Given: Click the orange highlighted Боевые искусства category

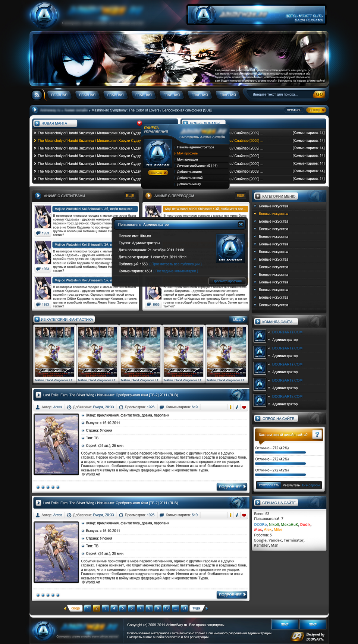Looking at the screenshot, I should (x=273, y=214).
